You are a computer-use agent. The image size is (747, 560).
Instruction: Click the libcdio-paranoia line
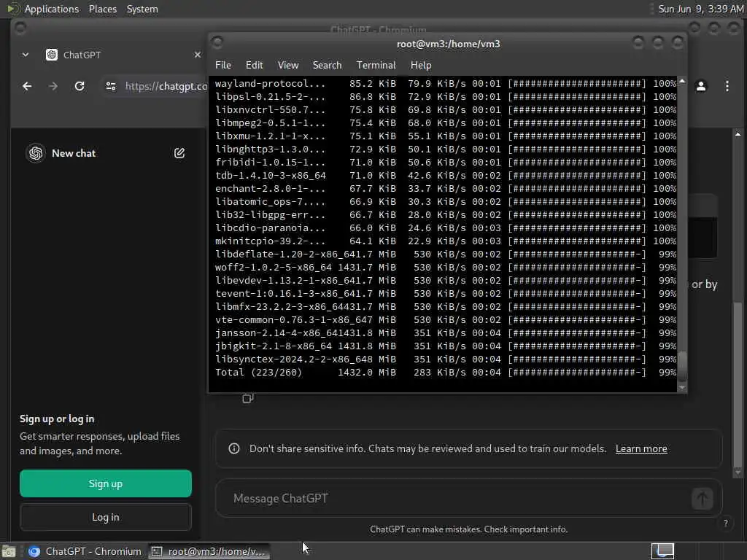point(446,228)
